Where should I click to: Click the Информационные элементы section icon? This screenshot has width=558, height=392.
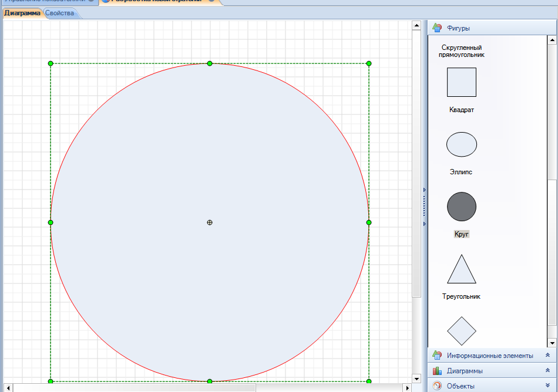pyautogui.click(x=437, y=355)
